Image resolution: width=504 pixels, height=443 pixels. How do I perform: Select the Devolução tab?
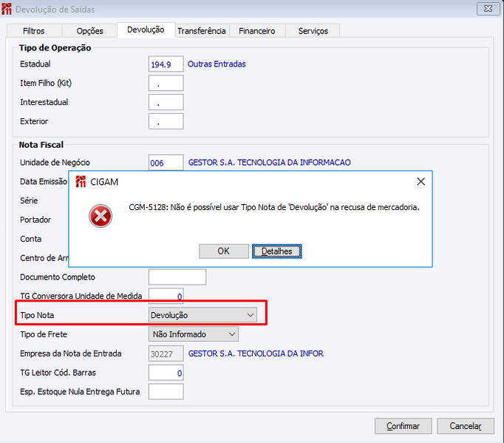point(146,30)
